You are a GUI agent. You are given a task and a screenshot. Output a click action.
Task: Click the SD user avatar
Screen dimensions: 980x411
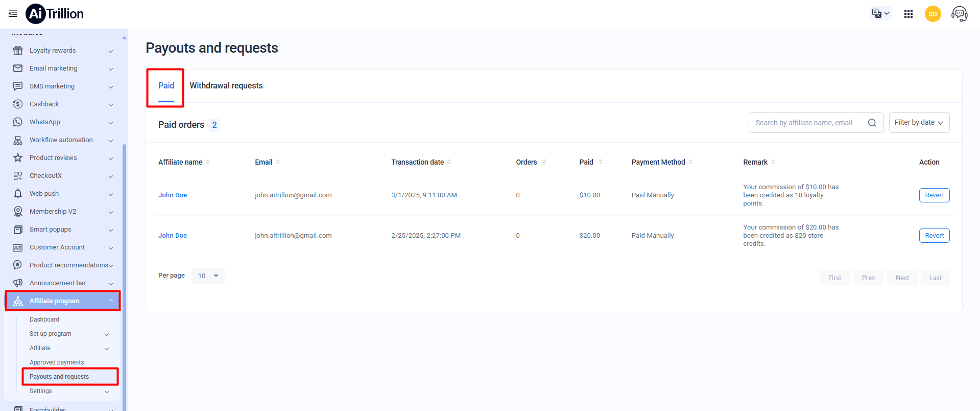coord(933,14)
